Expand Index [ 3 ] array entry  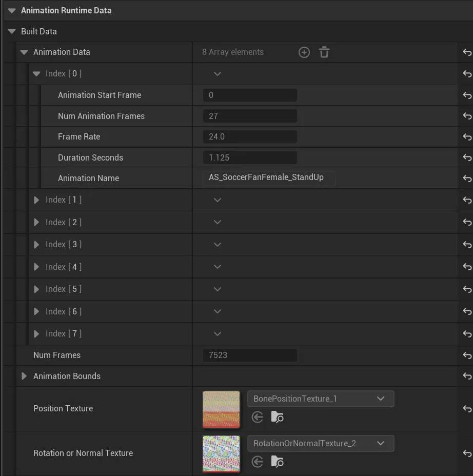[36, 244]
